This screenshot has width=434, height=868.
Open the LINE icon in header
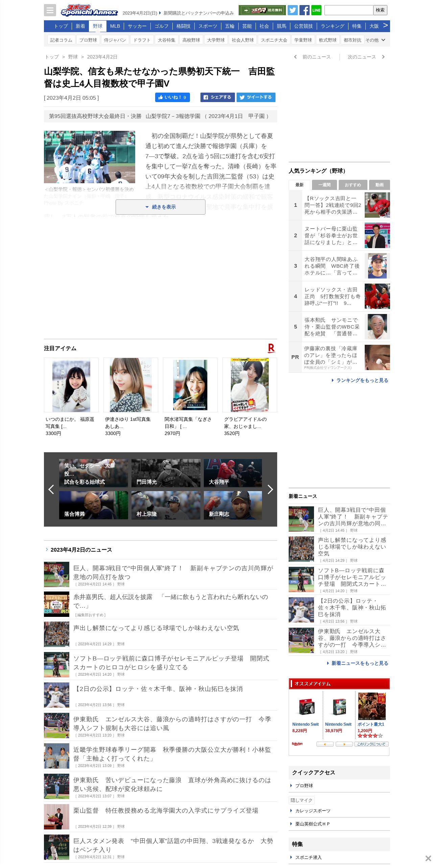(x=316, y=10)
